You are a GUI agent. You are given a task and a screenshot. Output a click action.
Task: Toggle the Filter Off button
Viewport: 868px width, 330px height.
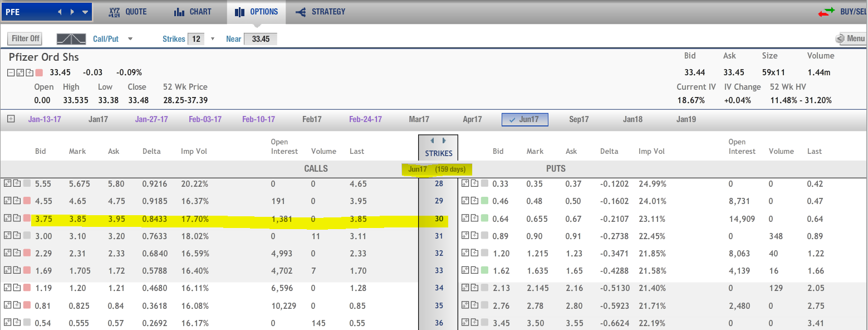[26, 39]
